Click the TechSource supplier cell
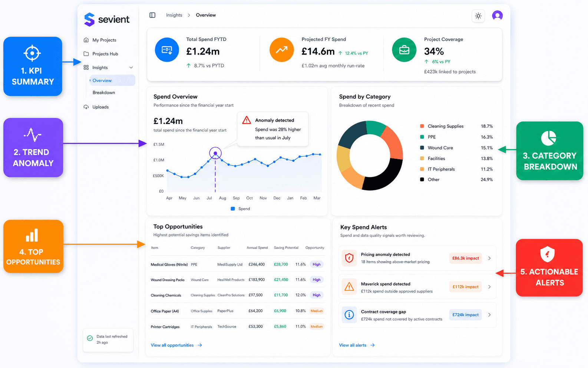Image resolution: width=588 pixels, height=368 pixels. [x=227, y=327]
